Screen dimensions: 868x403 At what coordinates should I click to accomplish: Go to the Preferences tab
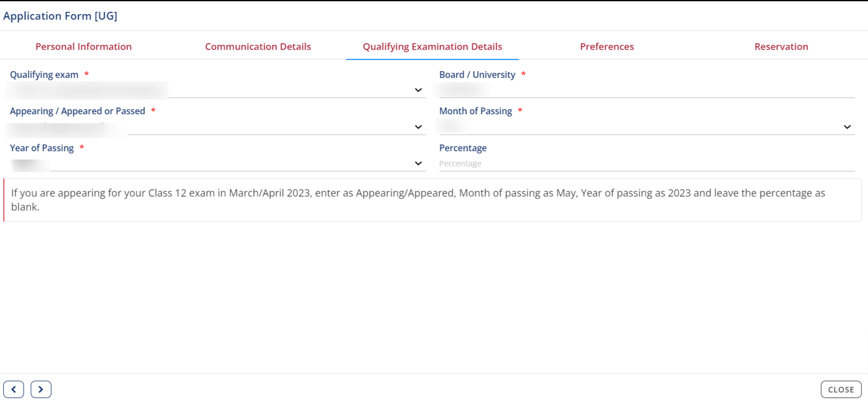pyautogui.click(x=606, y=46)
